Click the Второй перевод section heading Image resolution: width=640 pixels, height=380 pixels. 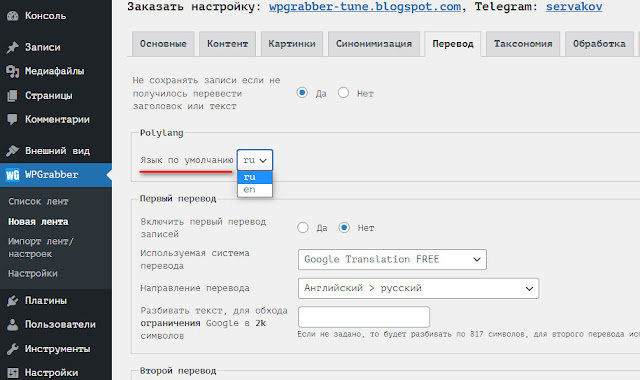(x=178, y=371)
